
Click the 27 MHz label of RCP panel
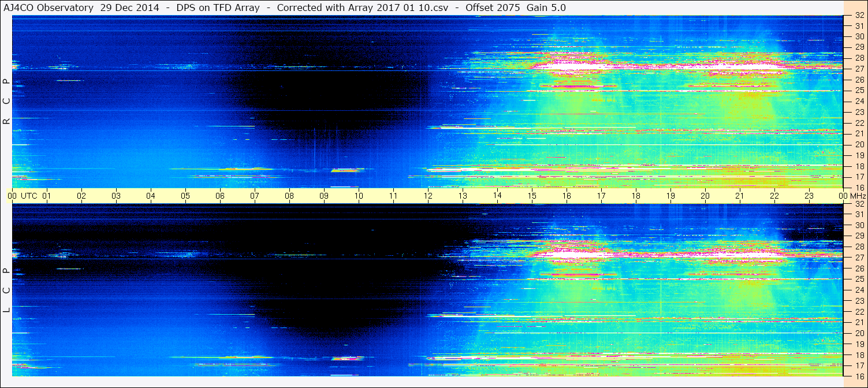point(859,69)
